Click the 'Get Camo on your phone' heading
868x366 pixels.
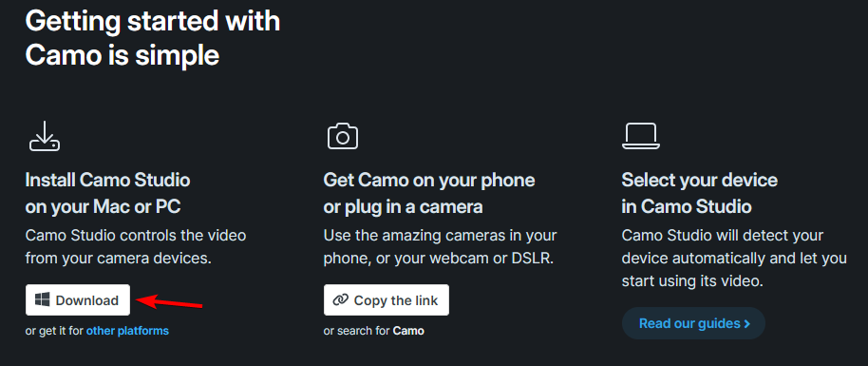[429, 194]
